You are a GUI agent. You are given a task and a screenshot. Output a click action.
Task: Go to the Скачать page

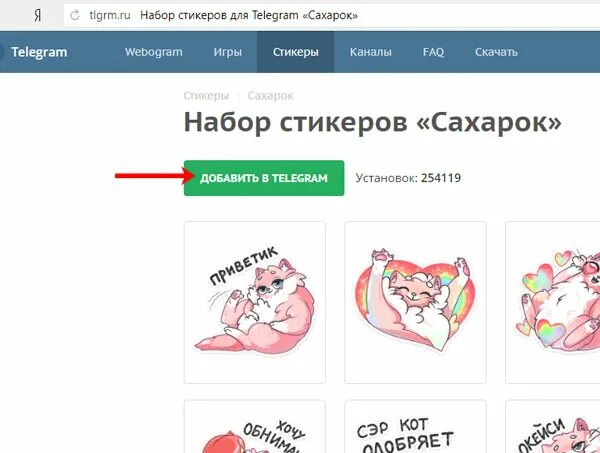(x=496, y=52)
